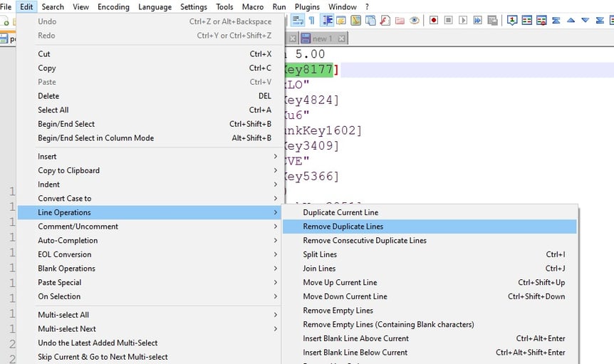
Task: Go to previous difference up arrow icon
Action: (x=571, y=20)
